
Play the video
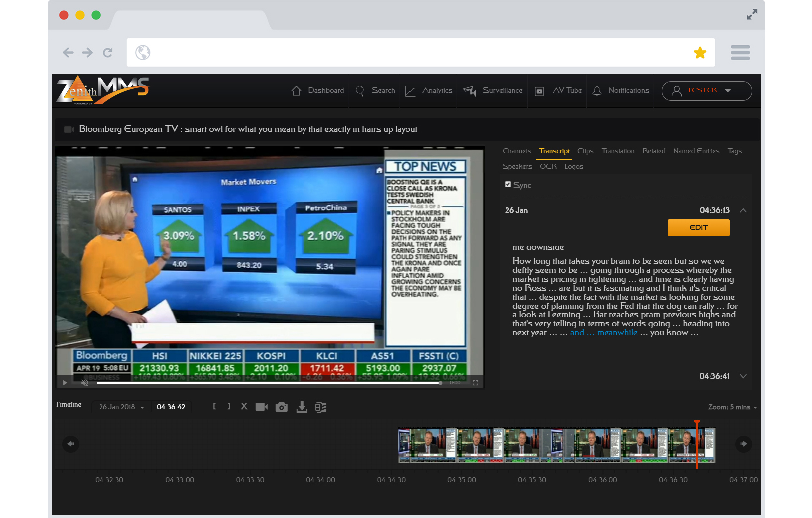(65, 383)
